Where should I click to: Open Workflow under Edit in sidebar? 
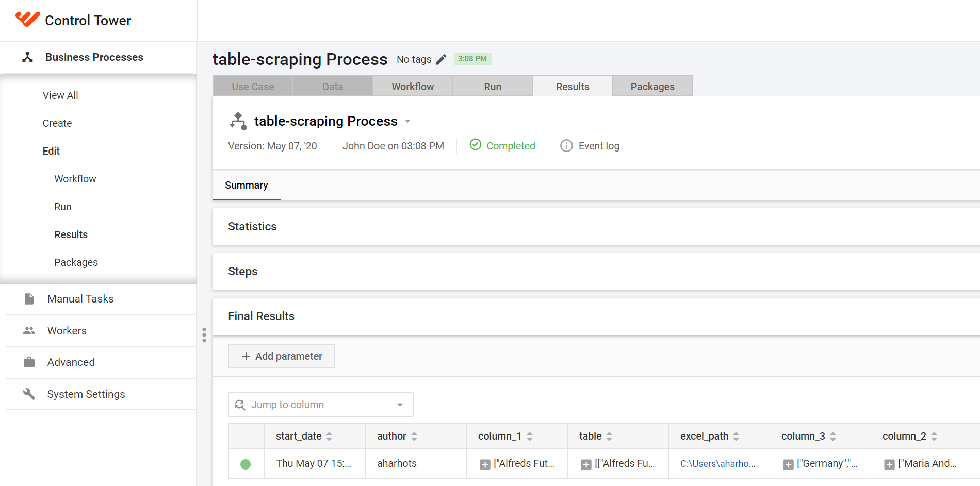coord(75,179)
